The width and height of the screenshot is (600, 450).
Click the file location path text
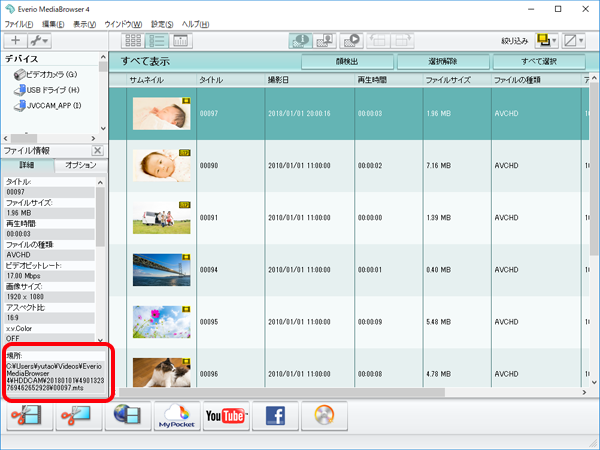click(x=55, y=377)
